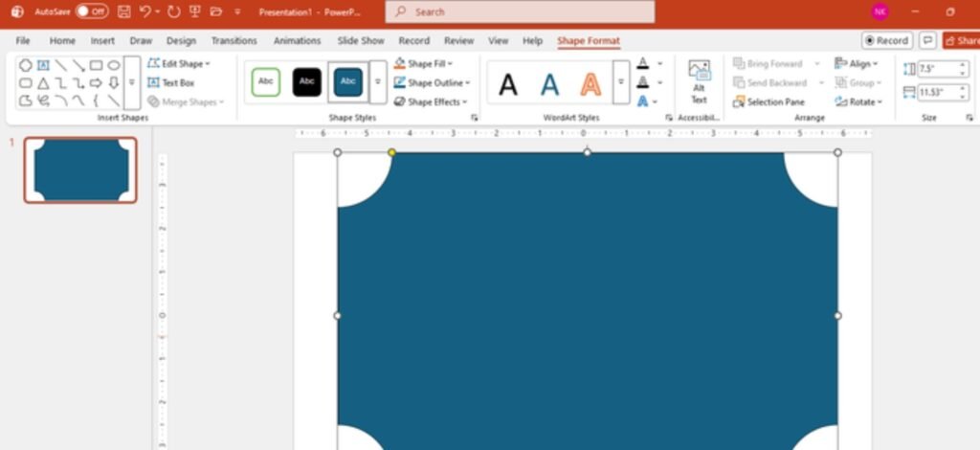Screen dimensions: 980x450
Task: Open the Comments speech bubble icon
Action: pyautogui.click(x=928, y=40)
